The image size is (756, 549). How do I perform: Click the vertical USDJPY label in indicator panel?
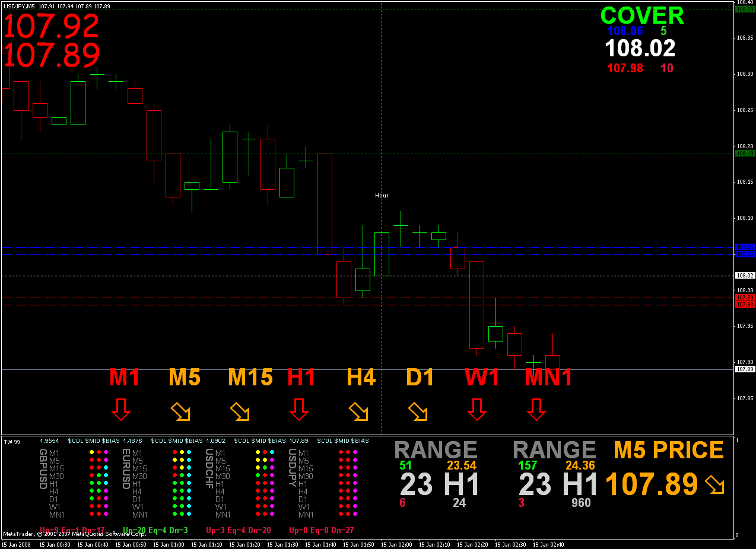click(293, 468)
